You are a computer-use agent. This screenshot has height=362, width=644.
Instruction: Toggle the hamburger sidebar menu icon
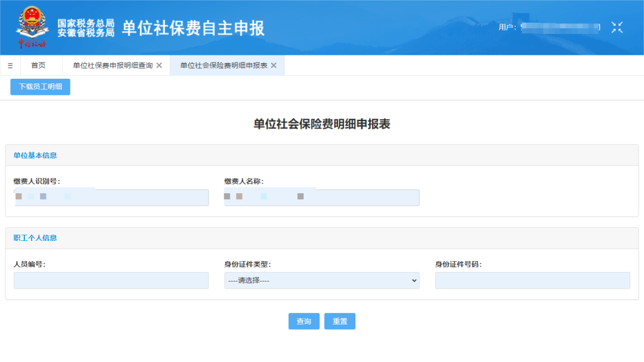click(x=10, y=66)
